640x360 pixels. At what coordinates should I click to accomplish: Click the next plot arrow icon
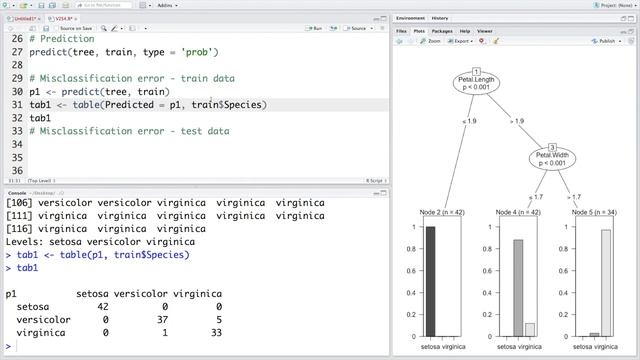tap(410, 41)
